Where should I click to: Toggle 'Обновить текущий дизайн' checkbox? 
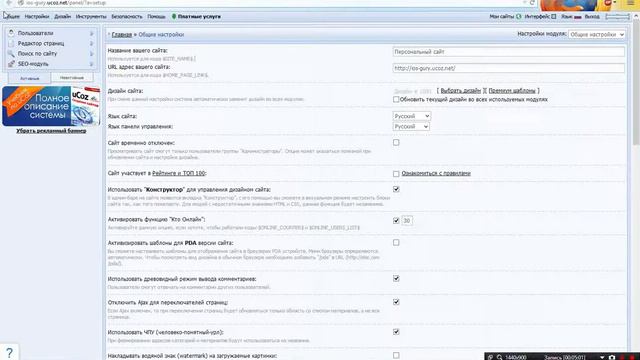[x=396, y=99]
